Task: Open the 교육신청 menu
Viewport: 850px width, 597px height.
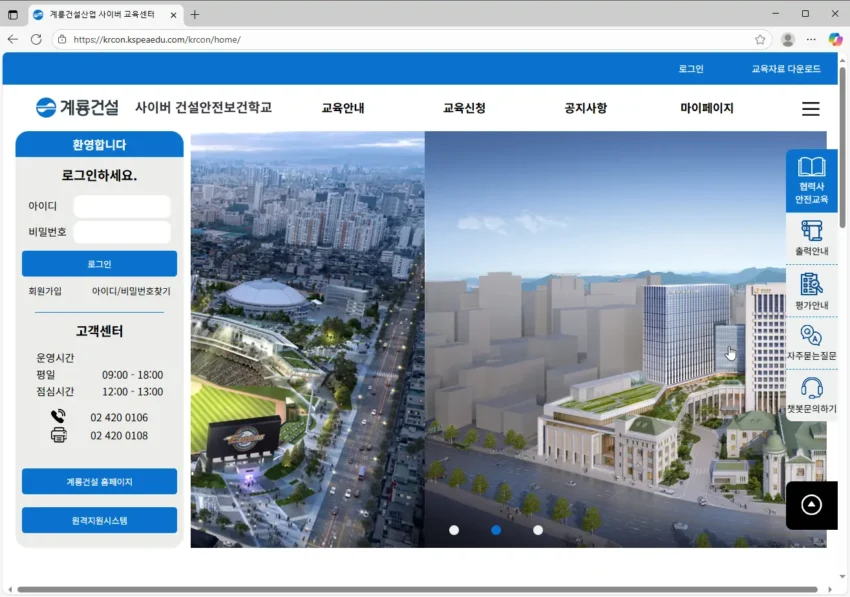Action: (464, 108)
